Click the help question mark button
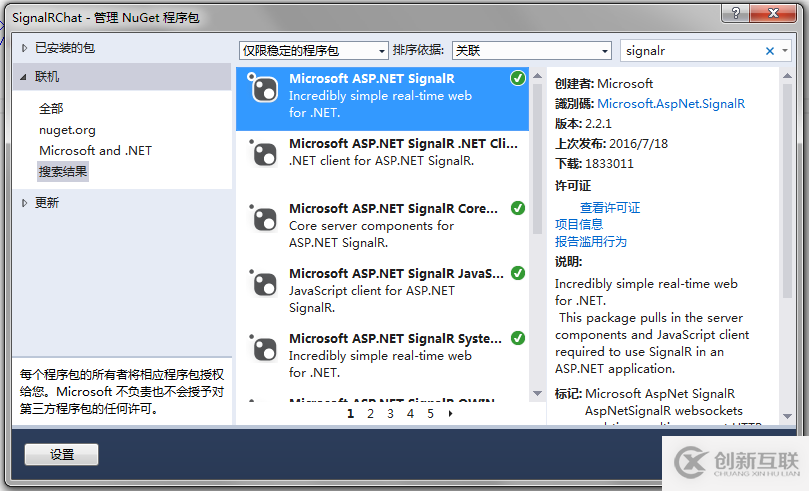 coord(736,13)
